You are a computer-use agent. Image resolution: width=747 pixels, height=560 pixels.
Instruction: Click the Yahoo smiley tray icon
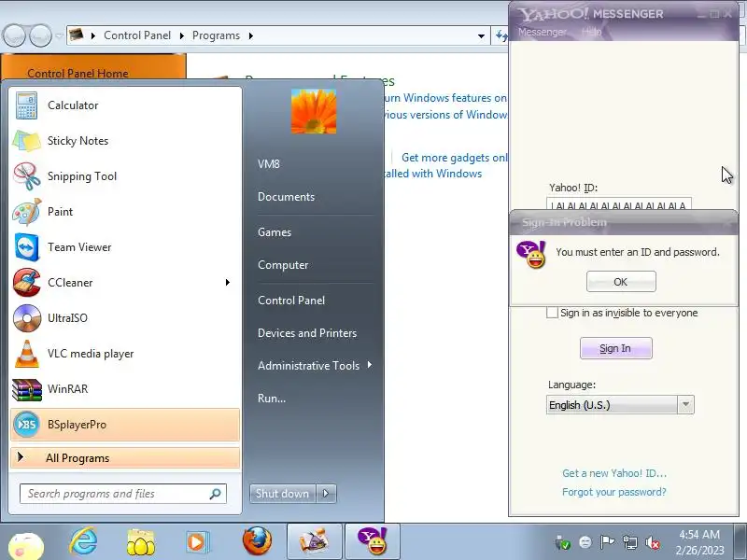pos(585,542)
